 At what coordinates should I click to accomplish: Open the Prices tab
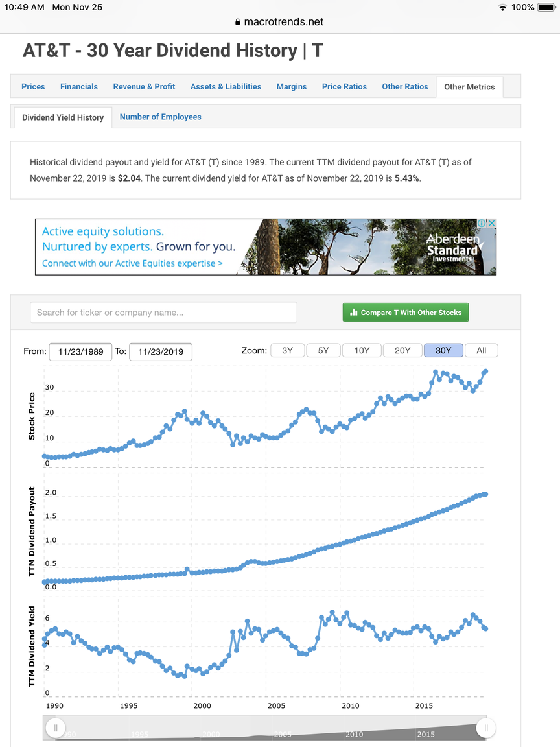pyautogui.click(x=33, y=87)
